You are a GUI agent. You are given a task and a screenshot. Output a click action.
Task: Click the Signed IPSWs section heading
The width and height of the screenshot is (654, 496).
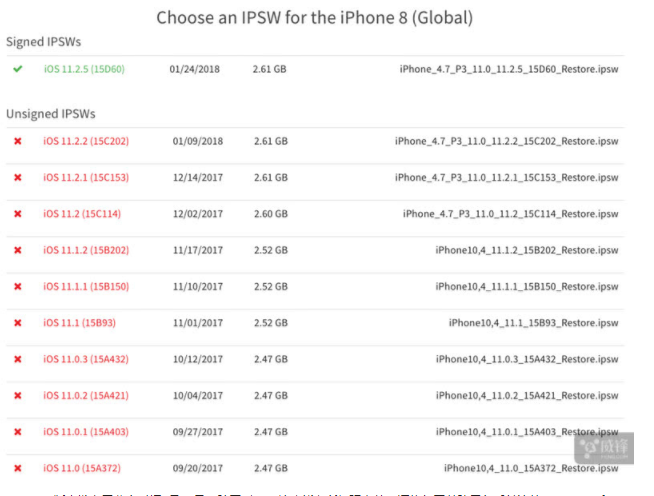point(43,41)
